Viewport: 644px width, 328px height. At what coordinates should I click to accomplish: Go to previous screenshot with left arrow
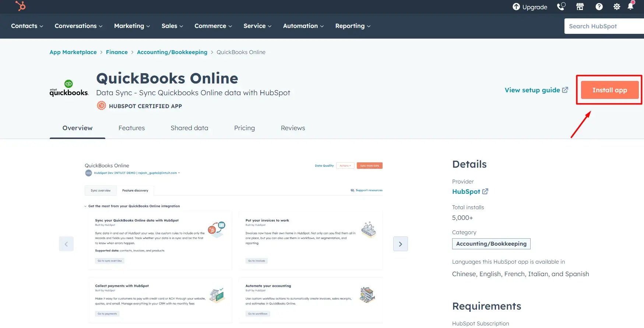pos(66,244)
